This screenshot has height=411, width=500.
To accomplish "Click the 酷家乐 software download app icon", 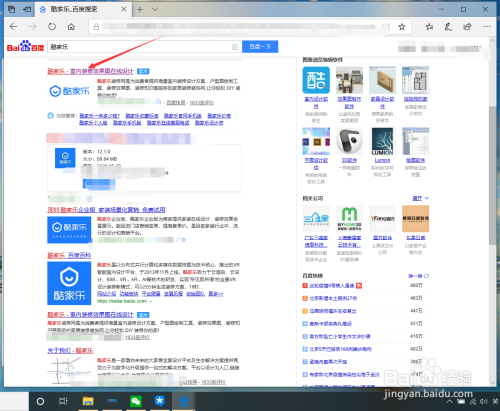I will [65, 158].
